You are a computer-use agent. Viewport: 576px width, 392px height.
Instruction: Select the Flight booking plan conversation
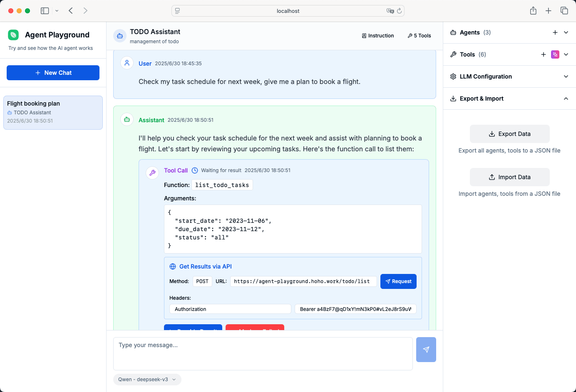53,112
